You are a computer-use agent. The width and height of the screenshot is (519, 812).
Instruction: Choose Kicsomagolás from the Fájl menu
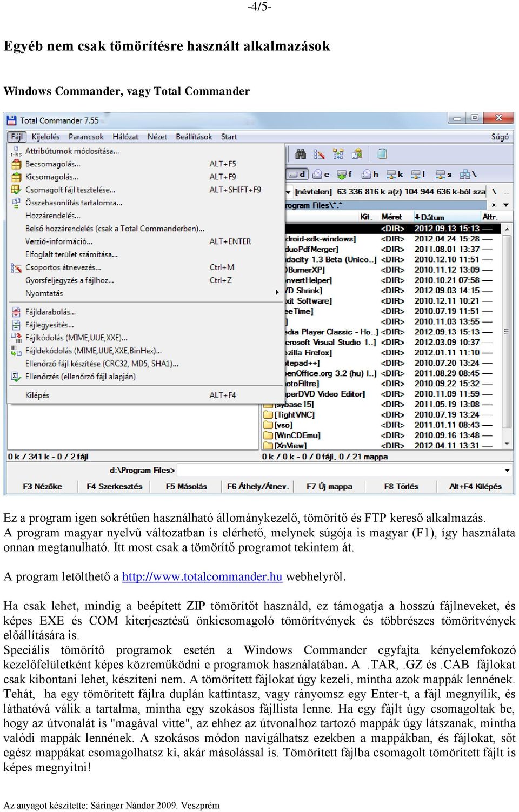click(145, 177)
